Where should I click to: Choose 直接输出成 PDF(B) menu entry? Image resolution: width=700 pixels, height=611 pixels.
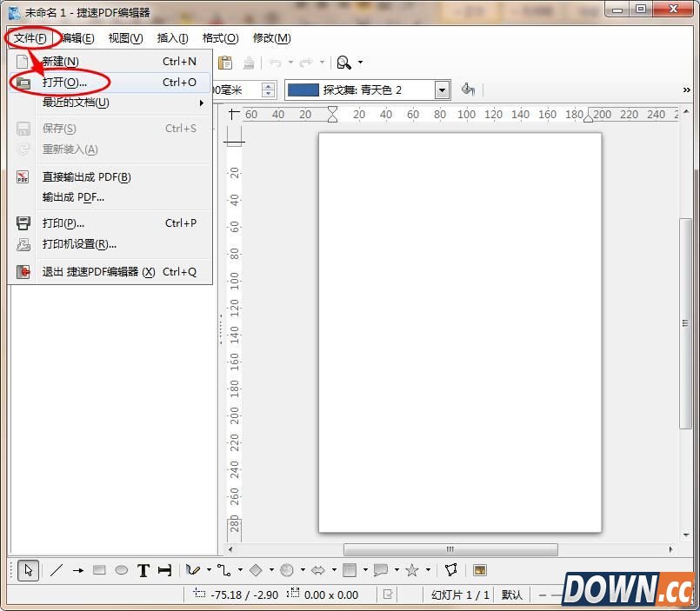[87, 177]
